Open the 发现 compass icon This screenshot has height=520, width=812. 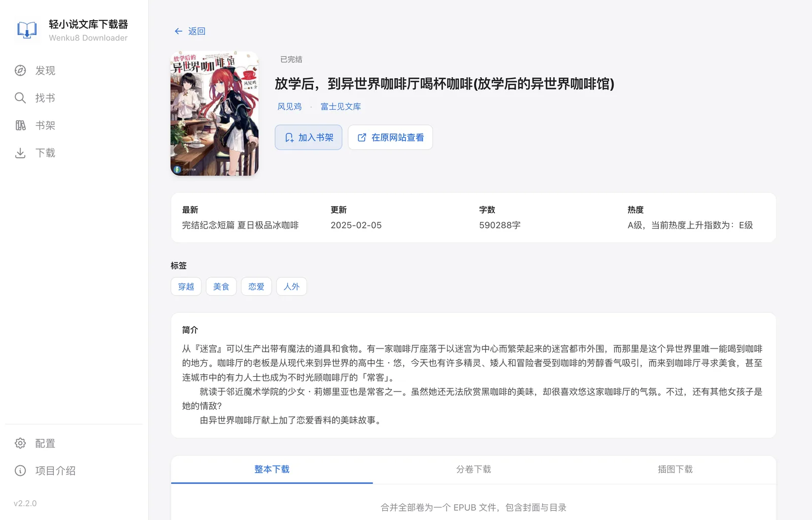click(x=20, y=71)
